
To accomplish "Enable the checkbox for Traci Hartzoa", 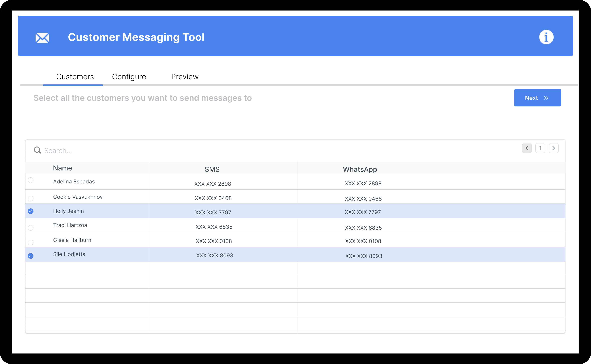I will pos(31,228).
